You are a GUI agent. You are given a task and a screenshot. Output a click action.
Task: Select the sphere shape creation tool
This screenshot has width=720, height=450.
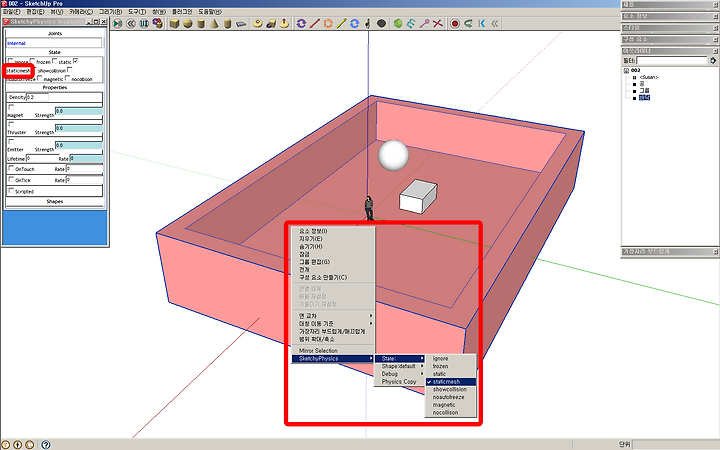(x=188, y=23)
